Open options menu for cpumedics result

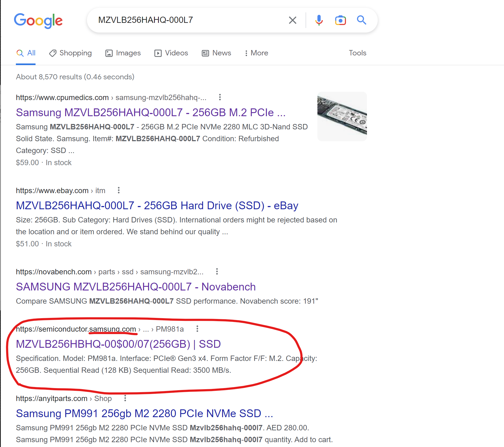pos(220,97)
